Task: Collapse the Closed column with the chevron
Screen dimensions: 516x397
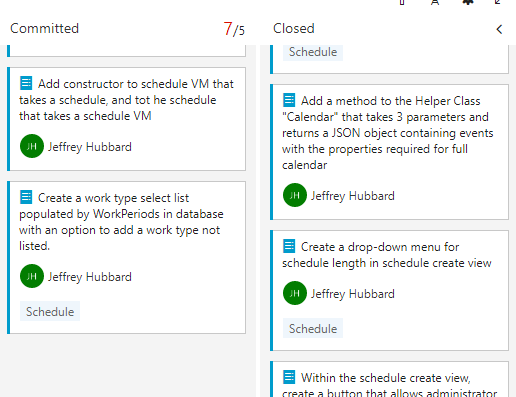Action: click(x=499, y=29)
